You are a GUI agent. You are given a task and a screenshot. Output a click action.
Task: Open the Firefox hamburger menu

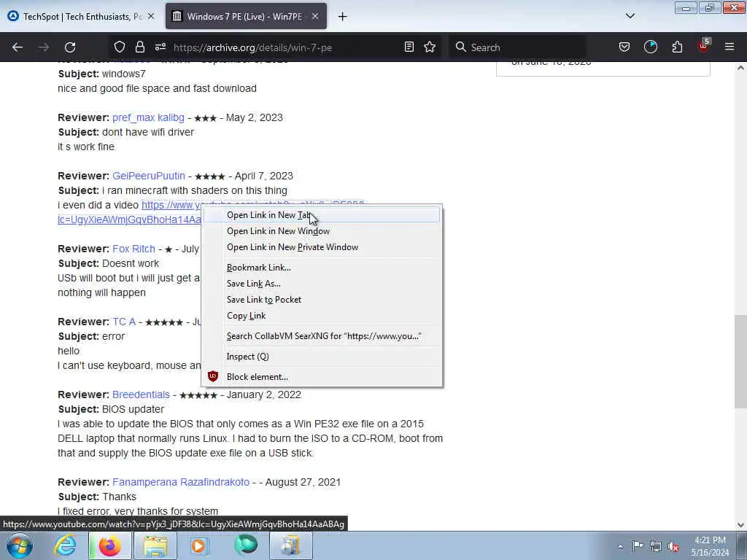[729, 47]
